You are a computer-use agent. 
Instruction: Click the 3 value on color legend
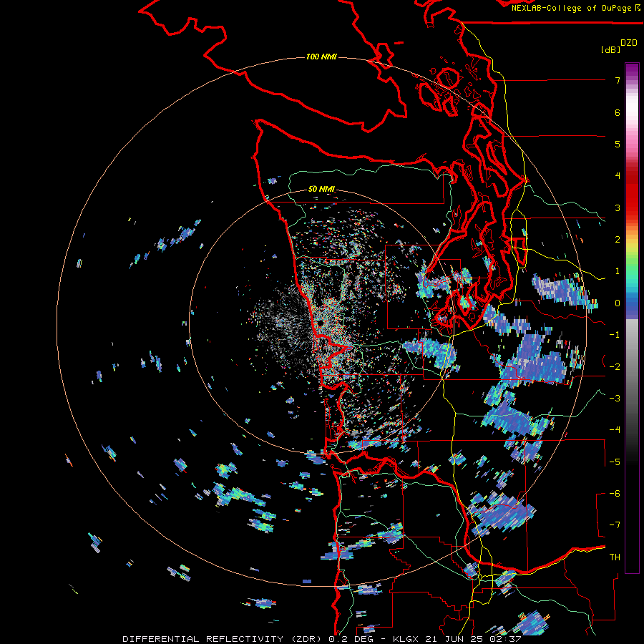pyautogui.click(x=618, y=208)
